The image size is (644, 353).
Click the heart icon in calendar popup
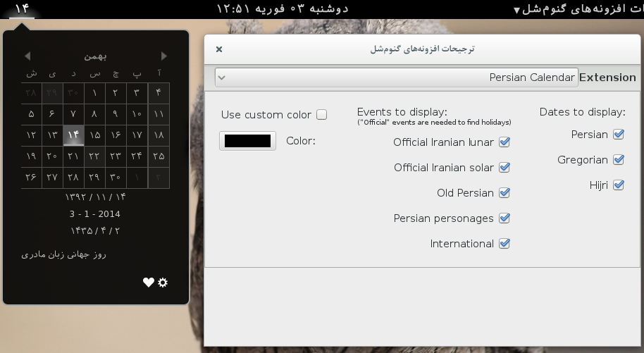click(x=149, y=283)
